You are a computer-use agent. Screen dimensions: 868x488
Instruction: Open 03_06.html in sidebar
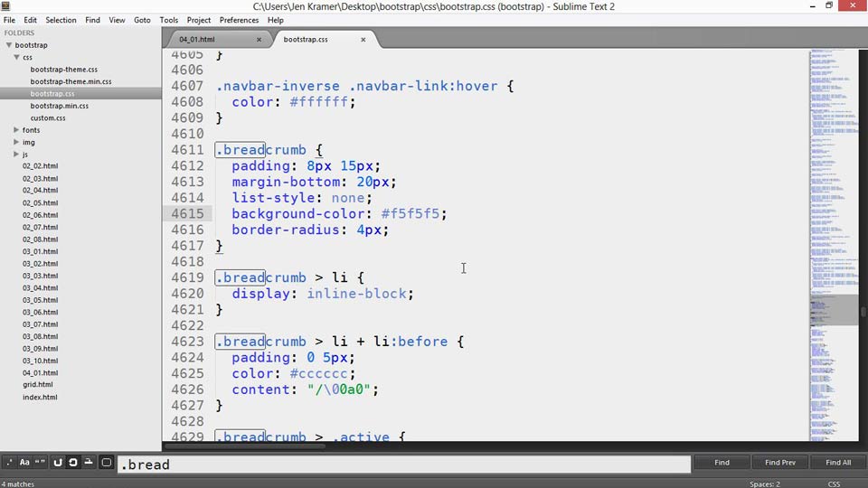40,313
